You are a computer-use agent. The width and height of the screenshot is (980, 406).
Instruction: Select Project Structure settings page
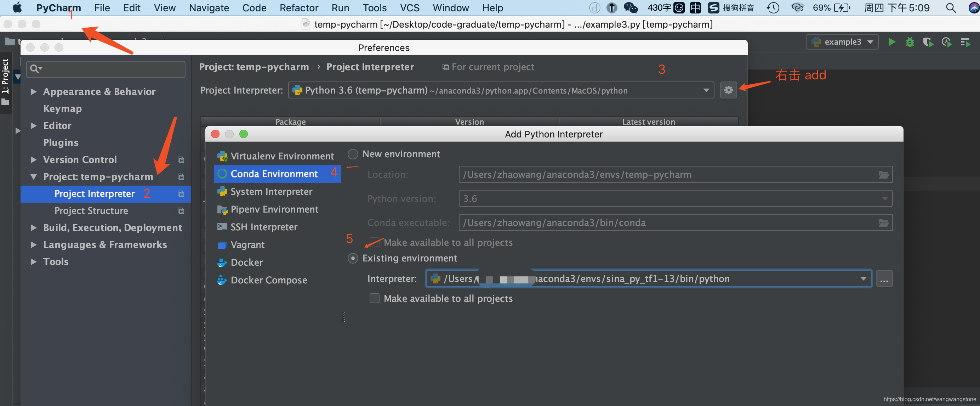coord(91,211)
